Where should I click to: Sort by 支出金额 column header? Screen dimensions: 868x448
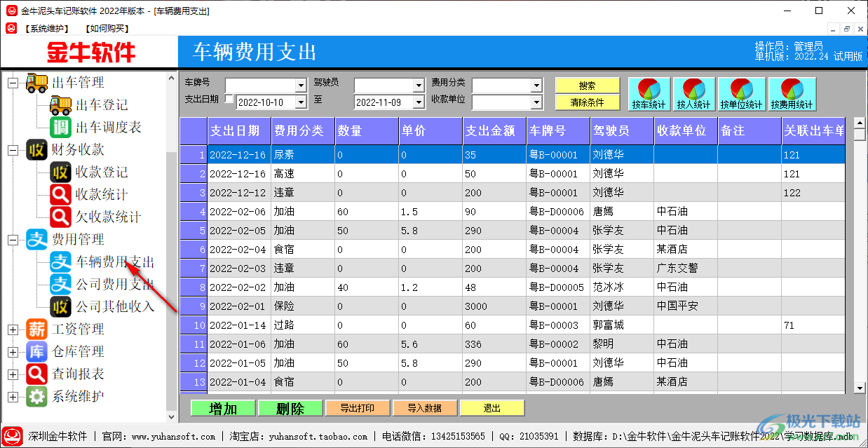pyautogui.click(x=494, y=131)
